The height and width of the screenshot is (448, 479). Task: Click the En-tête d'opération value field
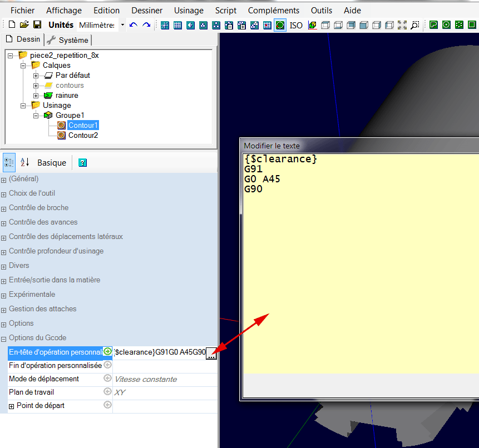[x=160, y=352]
